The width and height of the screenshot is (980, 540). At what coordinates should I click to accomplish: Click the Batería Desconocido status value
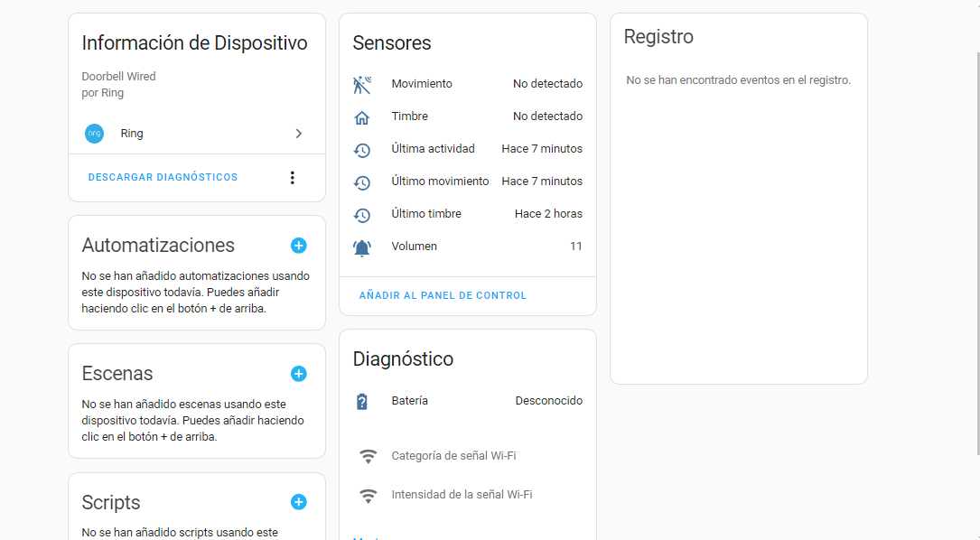[548, 401]
